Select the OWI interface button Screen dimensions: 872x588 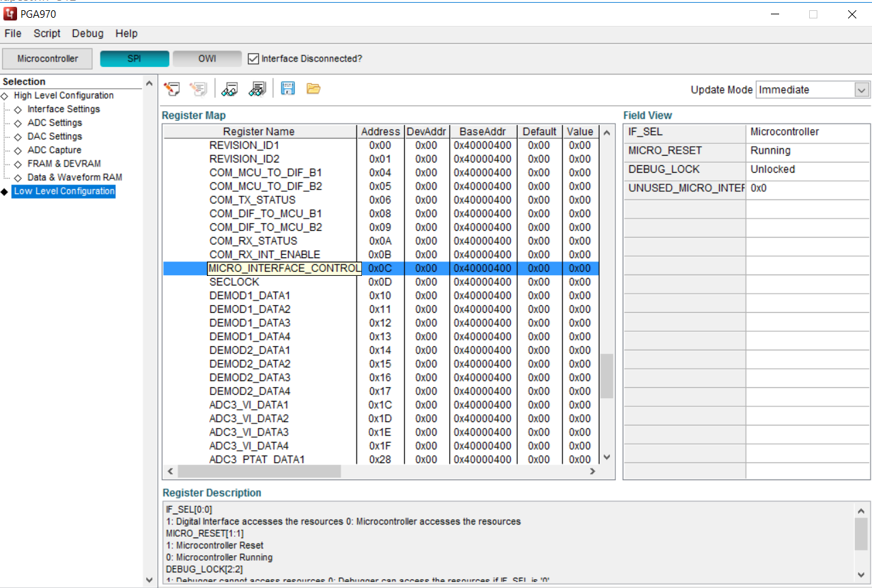207,59
